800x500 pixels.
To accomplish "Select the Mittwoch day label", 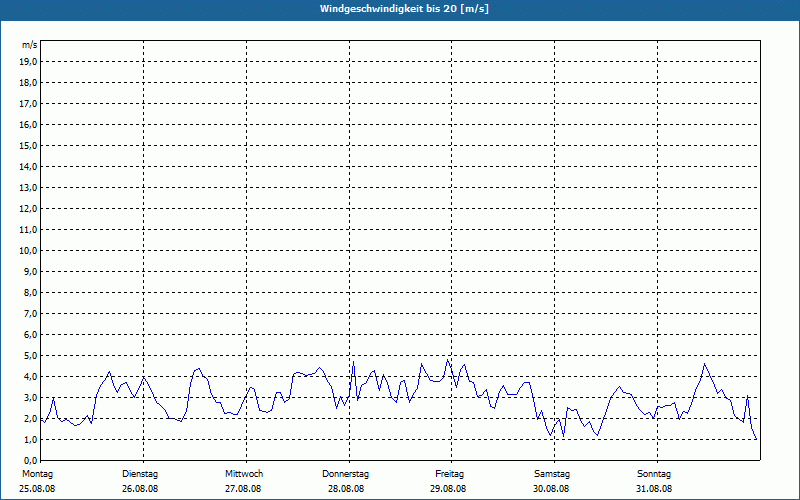I will pyautogui.click(x=244, y=474).
